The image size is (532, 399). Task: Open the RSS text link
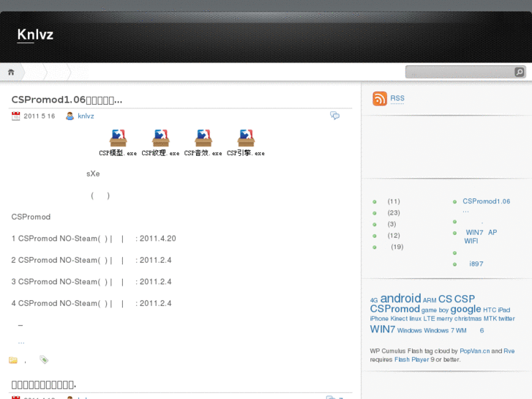397,99
